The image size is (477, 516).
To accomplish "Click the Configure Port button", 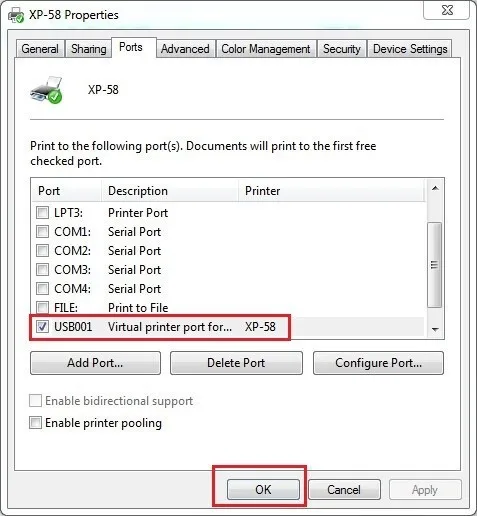I will (378, 363).
